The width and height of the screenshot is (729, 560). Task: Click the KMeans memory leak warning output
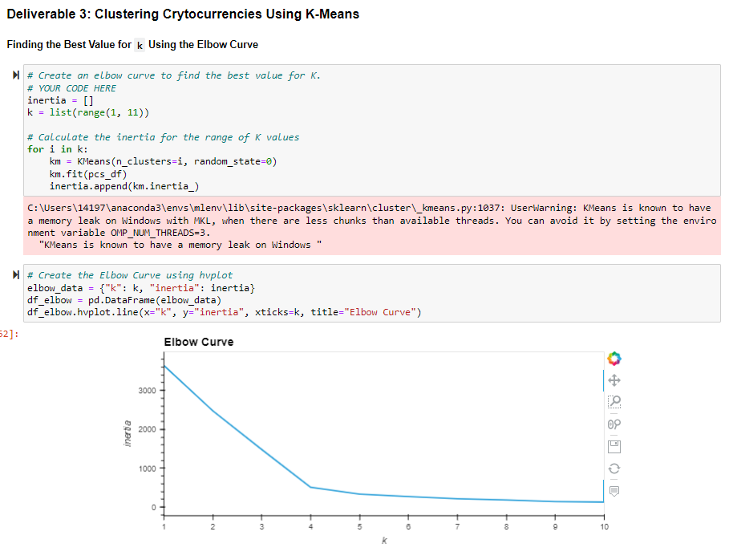[x=372, y=226]
